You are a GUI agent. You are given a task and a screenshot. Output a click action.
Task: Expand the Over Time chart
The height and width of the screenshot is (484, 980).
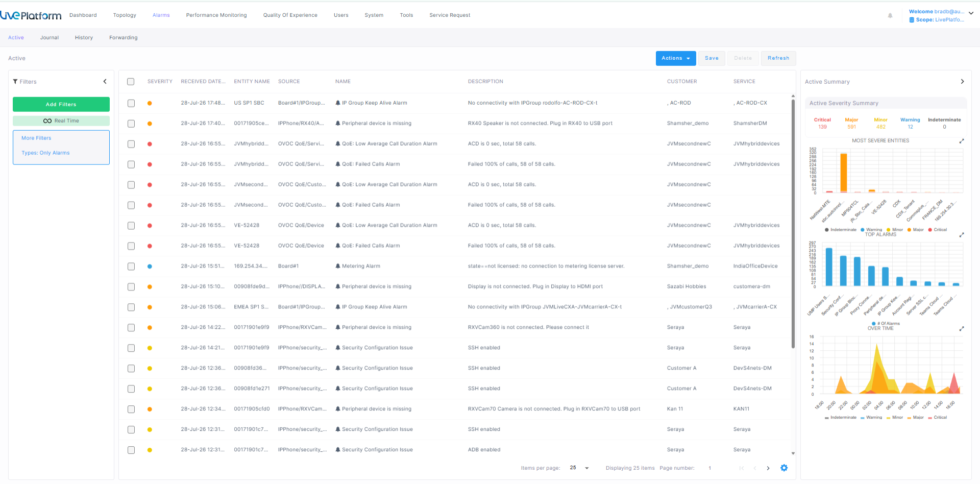(x=962, y=329)
